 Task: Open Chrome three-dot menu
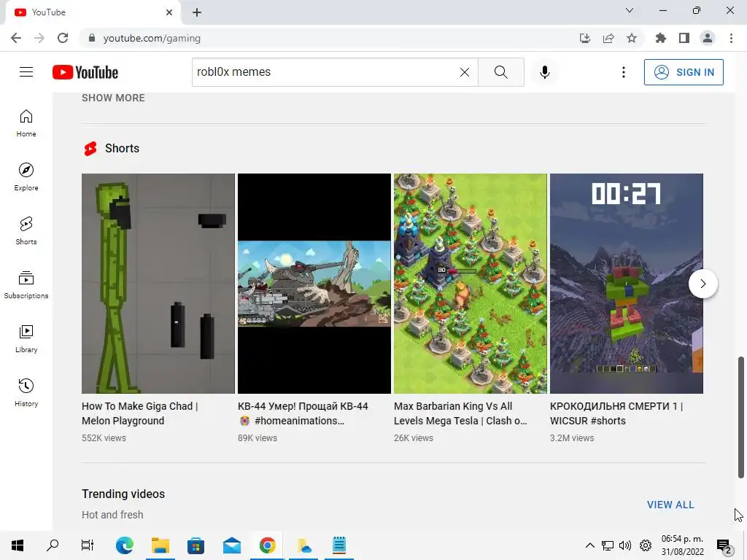coord(731,38)
